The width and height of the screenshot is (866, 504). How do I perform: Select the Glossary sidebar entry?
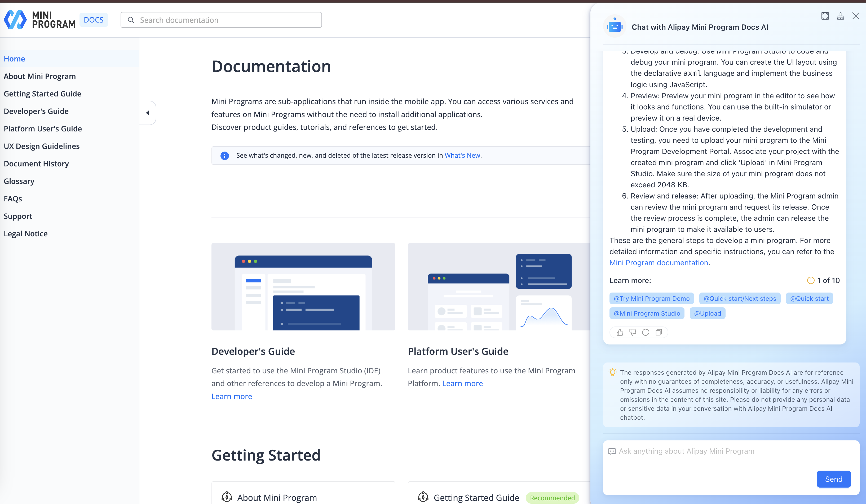[19, 182]
